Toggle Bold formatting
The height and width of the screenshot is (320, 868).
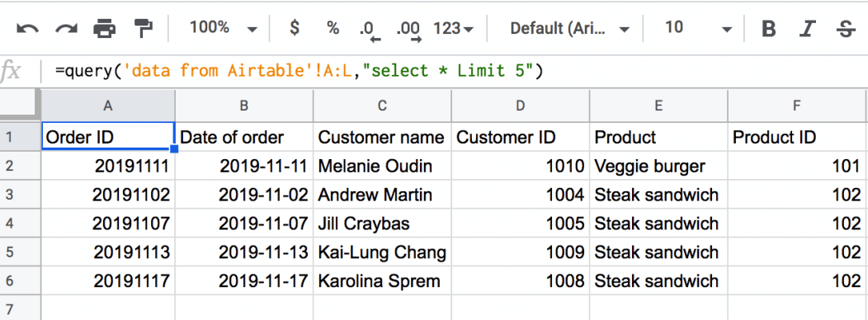768,28
